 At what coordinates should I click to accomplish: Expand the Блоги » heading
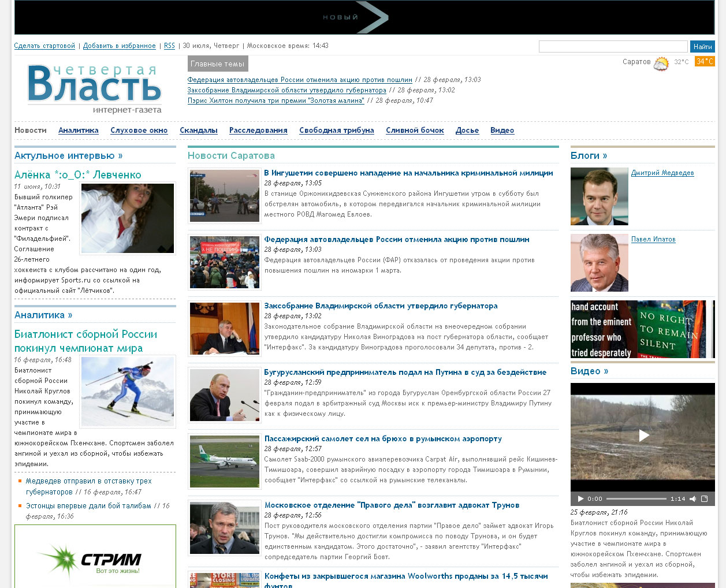(x=589, y=156)
